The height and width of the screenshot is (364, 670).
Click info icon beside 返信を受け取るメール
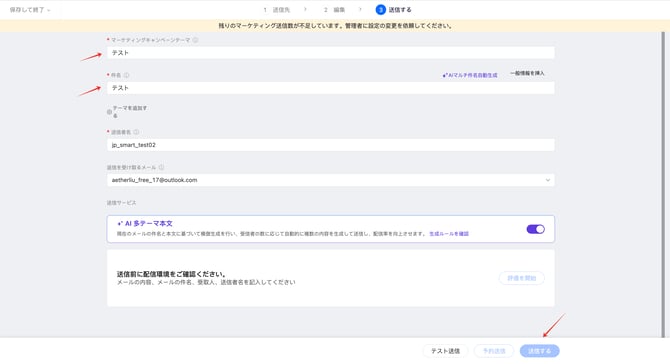click(x=161, y=167)
